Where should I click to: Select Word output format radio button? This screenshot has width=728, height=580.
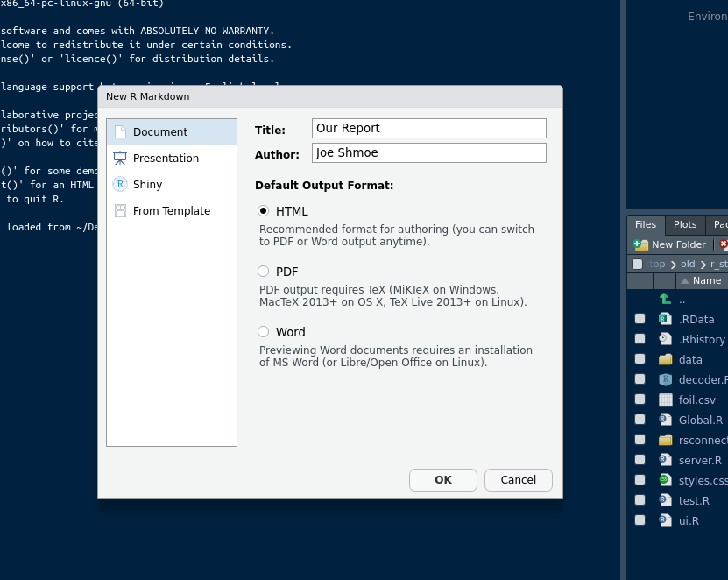pyautogui.click(x=264, y=332)
